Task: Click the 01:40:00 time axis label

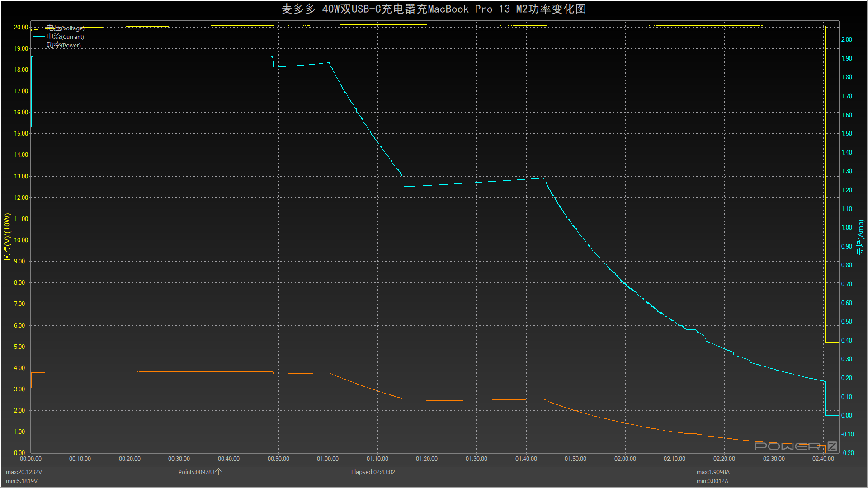Action: 526,459
